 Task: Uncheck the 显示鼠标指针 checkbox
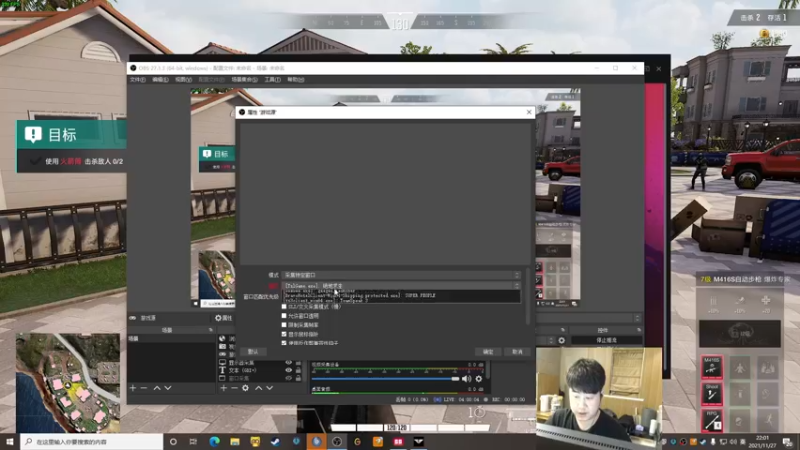[x=284, y=334]
